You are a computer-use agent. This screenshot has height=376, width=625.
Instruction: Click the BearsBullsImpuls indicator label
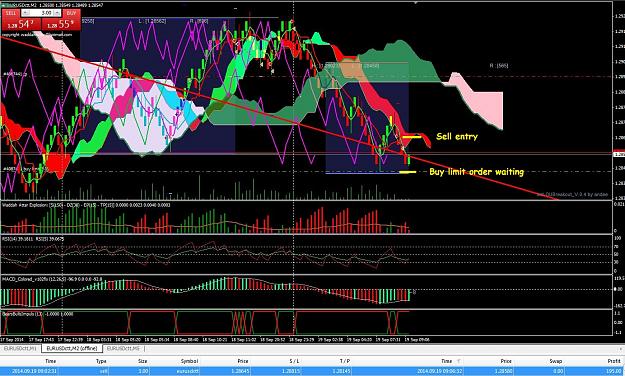37,314
